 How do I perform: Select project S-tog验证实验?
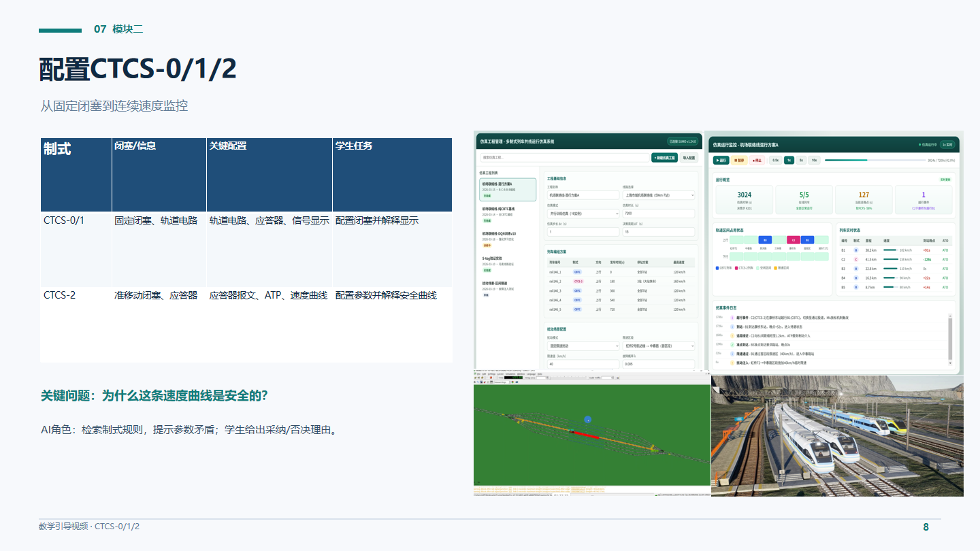(507, 264)
